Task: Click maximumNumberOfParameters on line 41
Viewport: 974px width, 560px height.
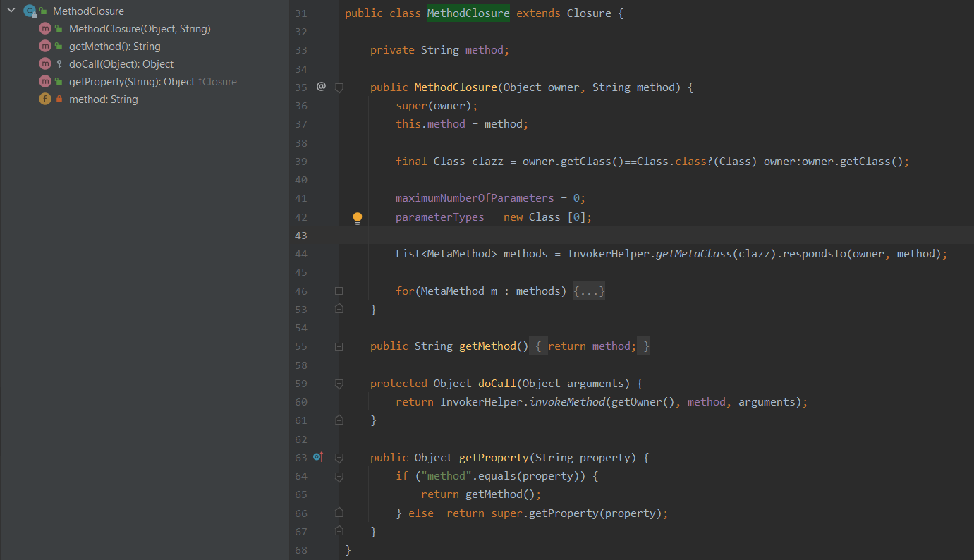Action: click(475, 198)
